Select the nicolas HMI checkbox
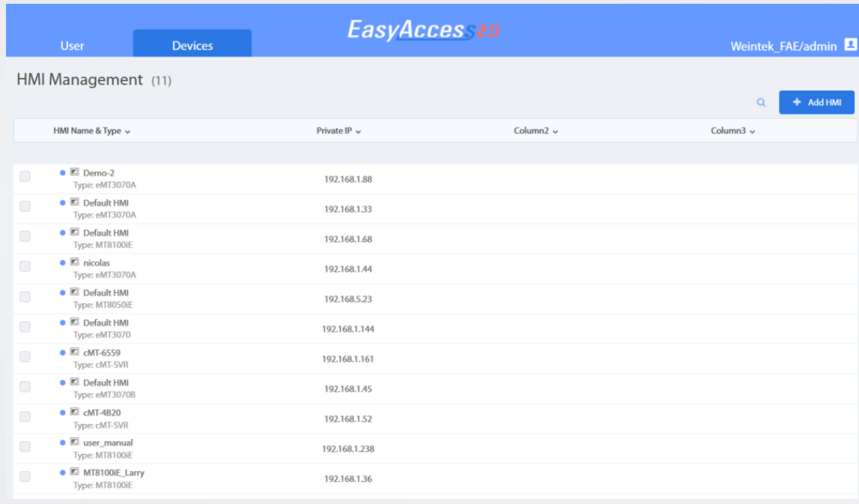Screen dimensions: 859x504 click(25, 267)
